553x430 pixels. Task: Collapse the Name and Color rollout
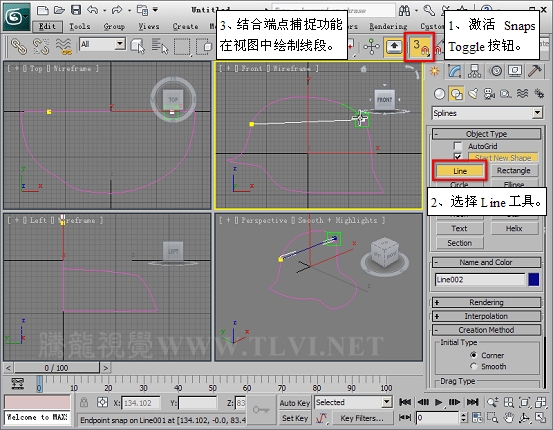tap(486, 262)
